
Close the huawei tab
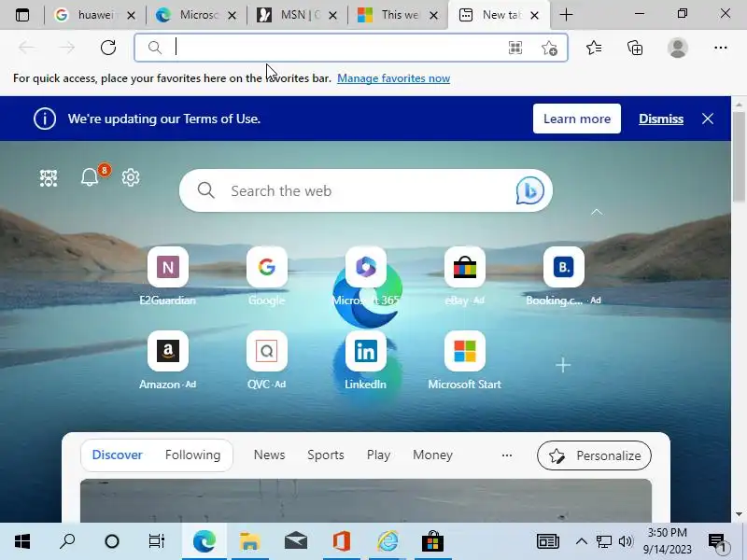[x=131, y=16]
